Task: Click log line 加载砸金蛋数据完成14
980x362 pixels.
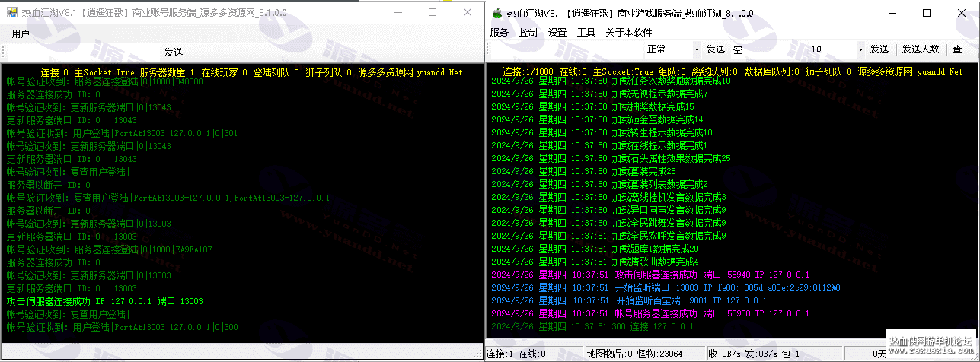Action: point(597,120)
